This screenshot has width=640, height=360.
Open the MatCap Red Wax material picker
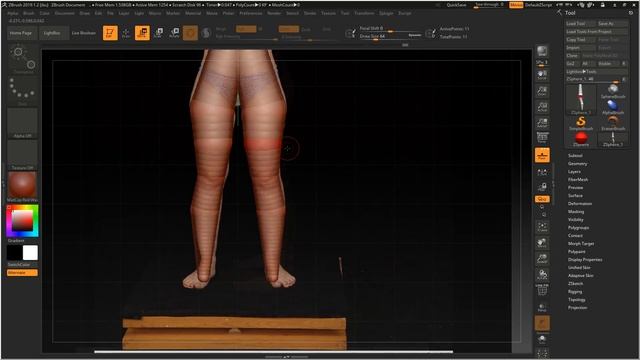(x=22, y=187)
